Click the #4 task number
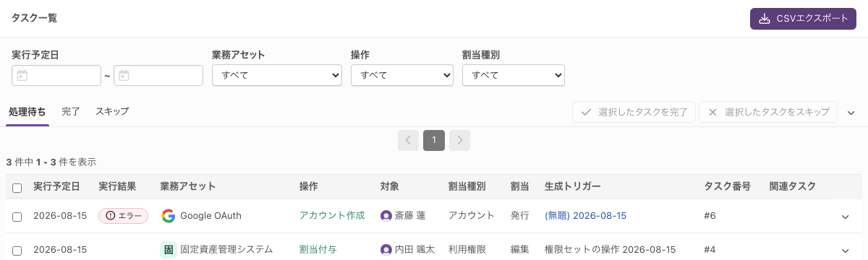Viewport: 868px width, 260px height. click(710, 250)
